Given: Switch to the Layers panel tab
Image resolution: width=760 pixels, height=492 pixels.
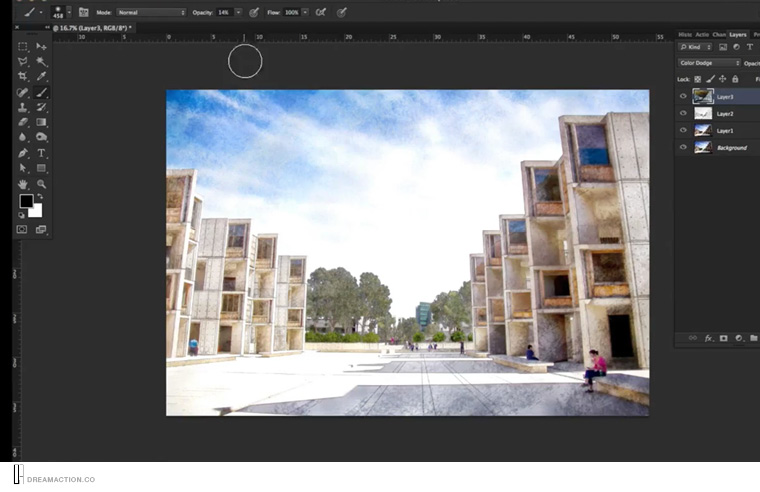Looking at the screenshot, I should point(738,34).
